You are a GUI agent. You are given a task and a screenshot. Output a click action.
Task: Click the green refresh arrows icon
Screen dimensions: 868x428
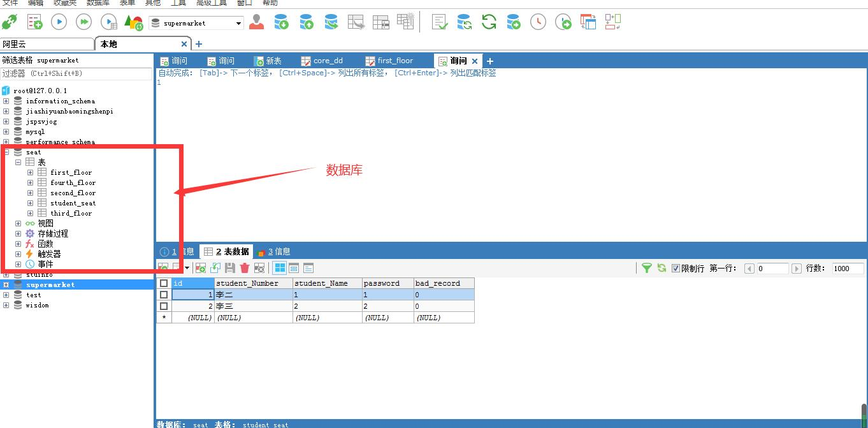(489, 22)
